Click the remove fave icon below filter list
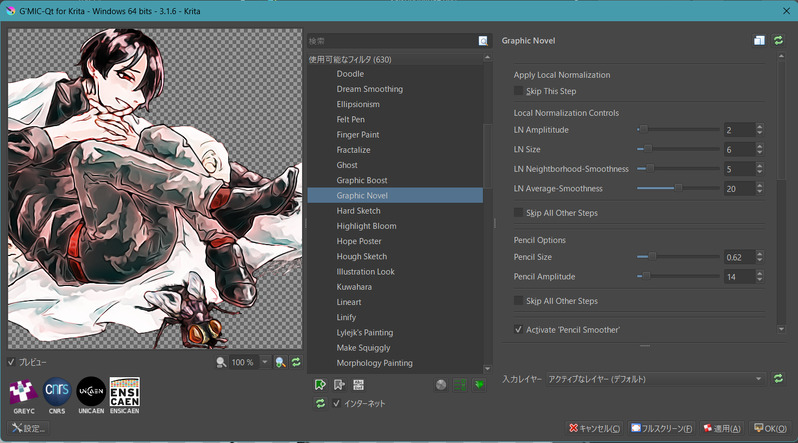The width and height of the screenshot is (798, 443). [x=340, y=384]
